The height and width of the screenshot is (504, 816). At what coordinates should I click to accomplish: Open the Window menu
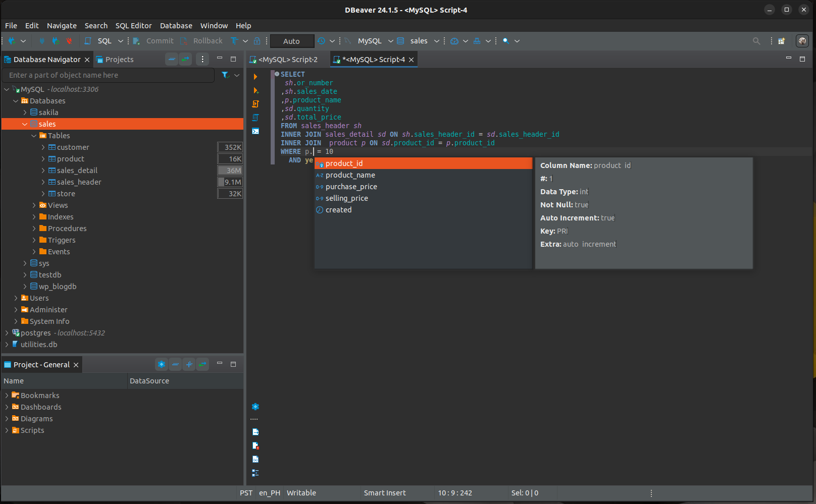click(214, 26)
